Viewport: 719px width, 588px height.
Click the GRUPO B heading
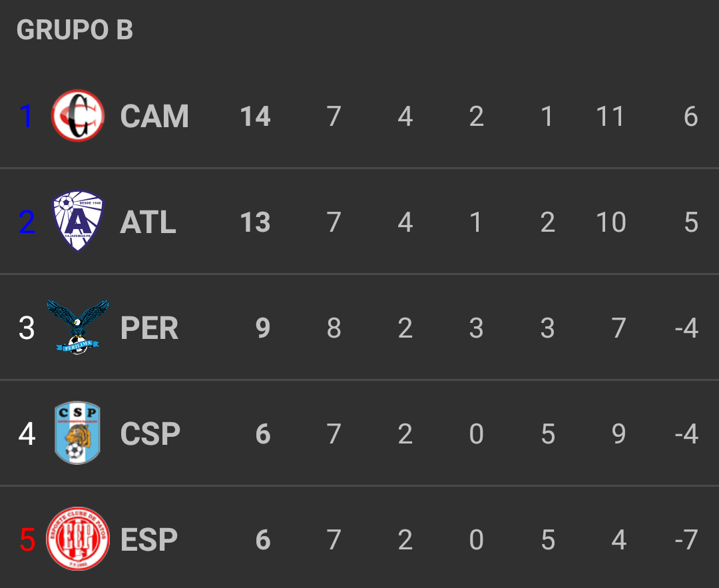point(75,30)
